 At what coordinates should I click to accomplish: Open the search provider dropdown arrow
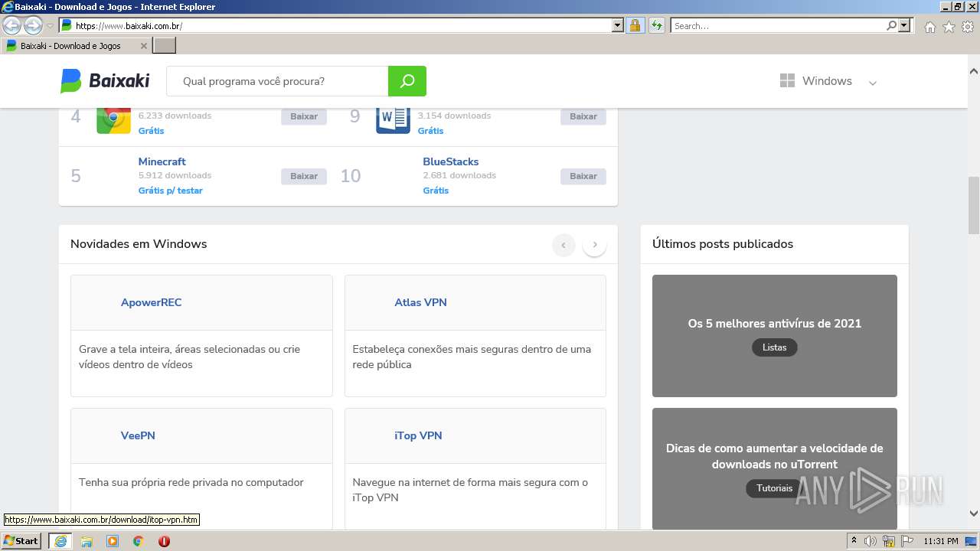[x=905, y=25]
